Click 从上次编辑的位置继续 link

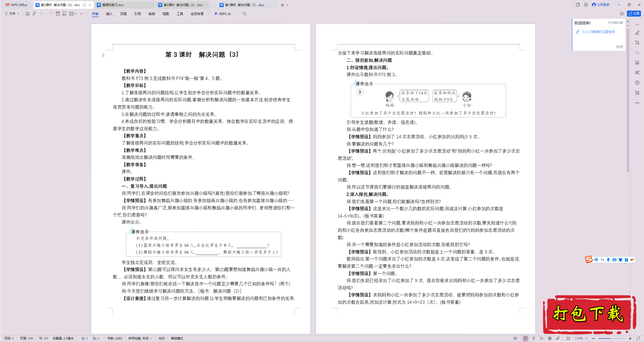tap(598, 32)
